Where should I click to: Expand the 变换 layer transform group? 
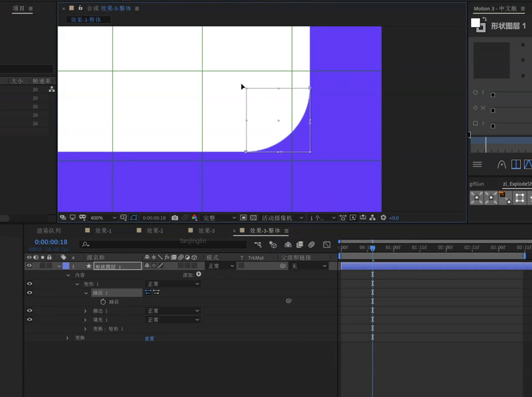tap(67, 338)
